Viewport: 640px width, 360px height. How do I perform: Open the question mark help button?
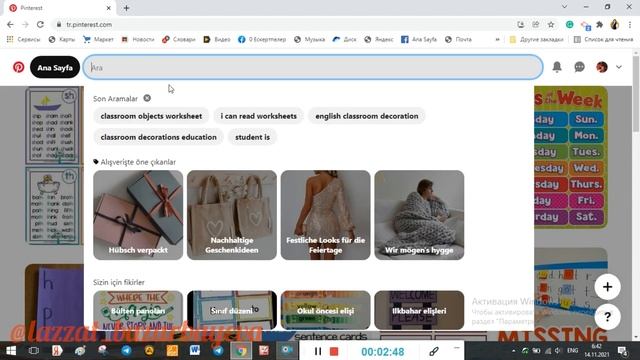607,317
